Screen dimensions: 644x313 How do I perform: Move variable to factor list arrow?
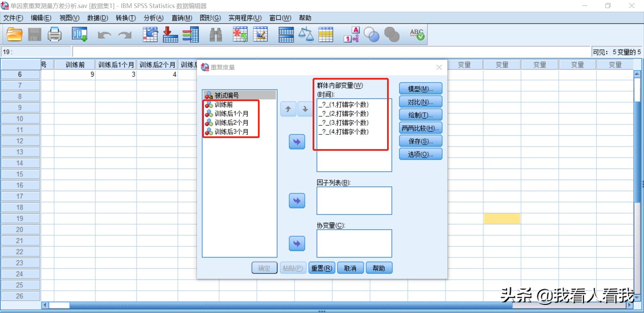tap(297, 201)
